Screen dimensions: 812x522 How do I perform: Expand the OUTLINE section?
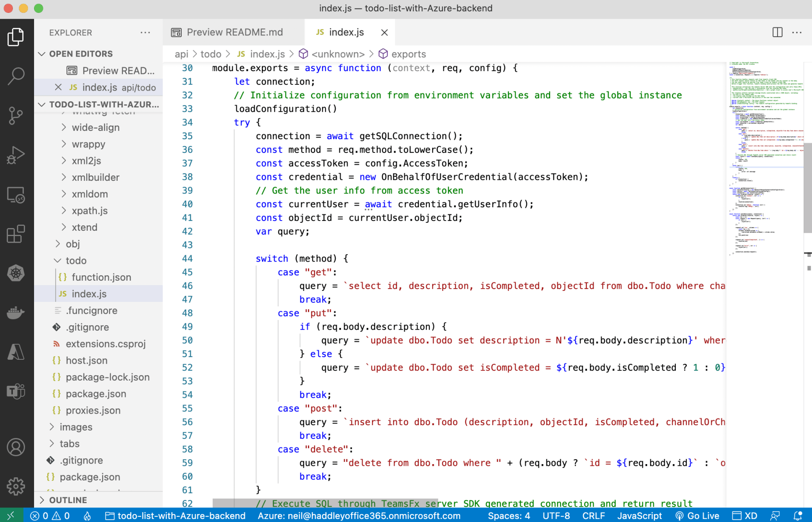[68, 500]
